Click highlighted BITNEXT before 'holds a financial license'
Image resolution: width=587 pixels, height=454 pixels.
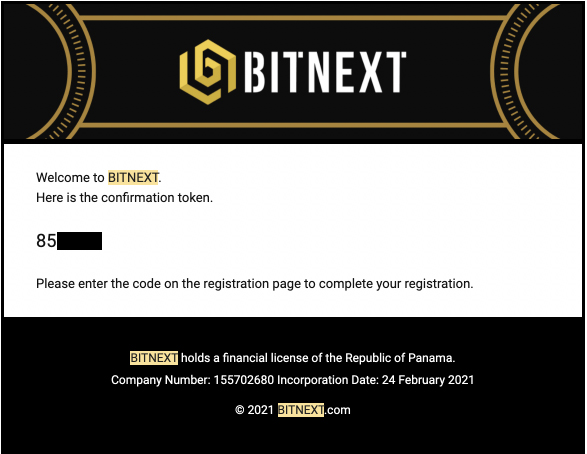[154, 358]
